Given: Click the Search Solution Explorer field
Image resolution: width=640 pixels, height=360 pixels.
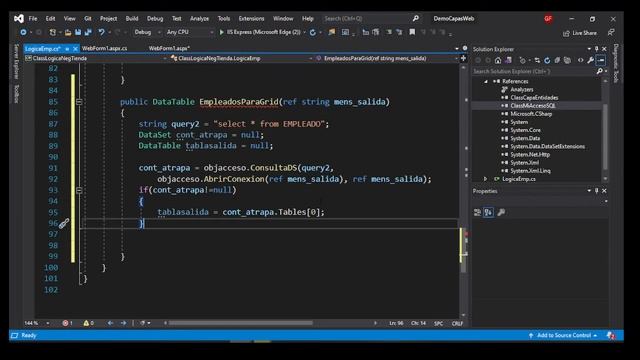Looking at the screenshot, I should pyautogui.click(x=534, y=71).
